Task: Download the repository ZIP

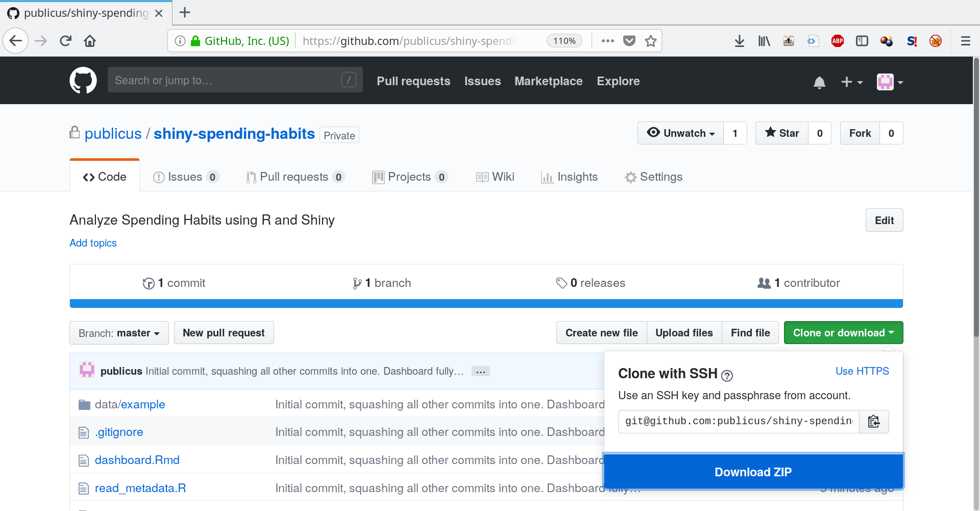Action: [753, 472]
